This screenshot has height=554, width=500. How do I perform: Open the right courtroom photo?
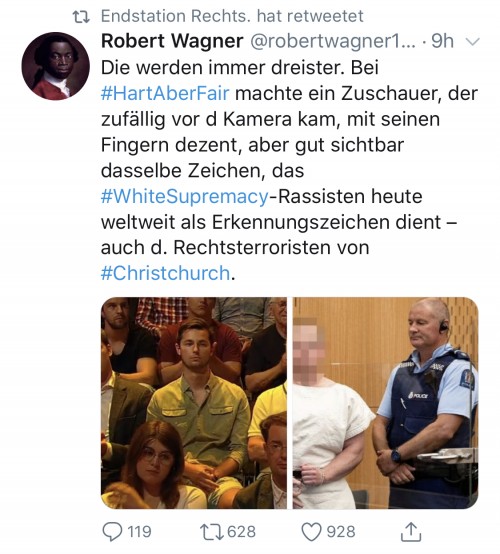386,403
